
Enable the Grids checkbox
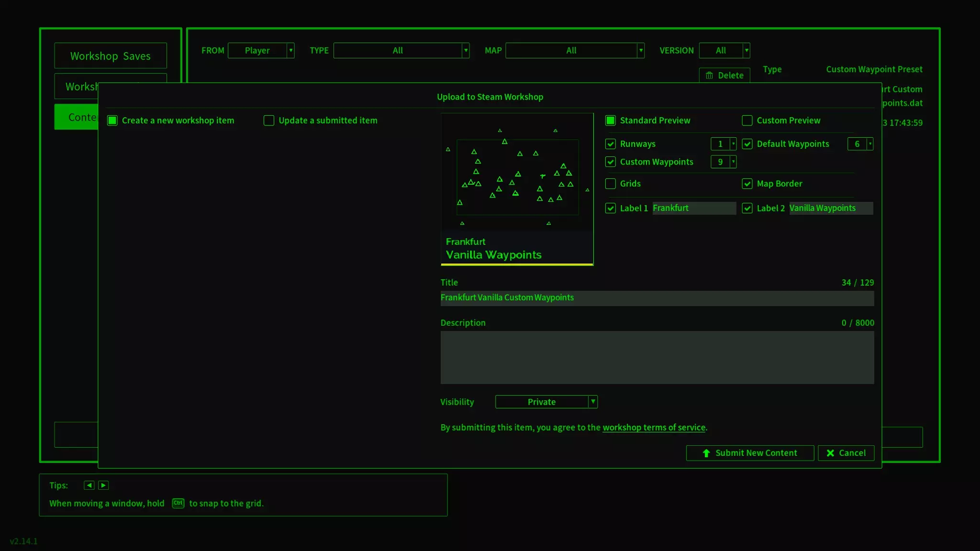pos(611,184)
